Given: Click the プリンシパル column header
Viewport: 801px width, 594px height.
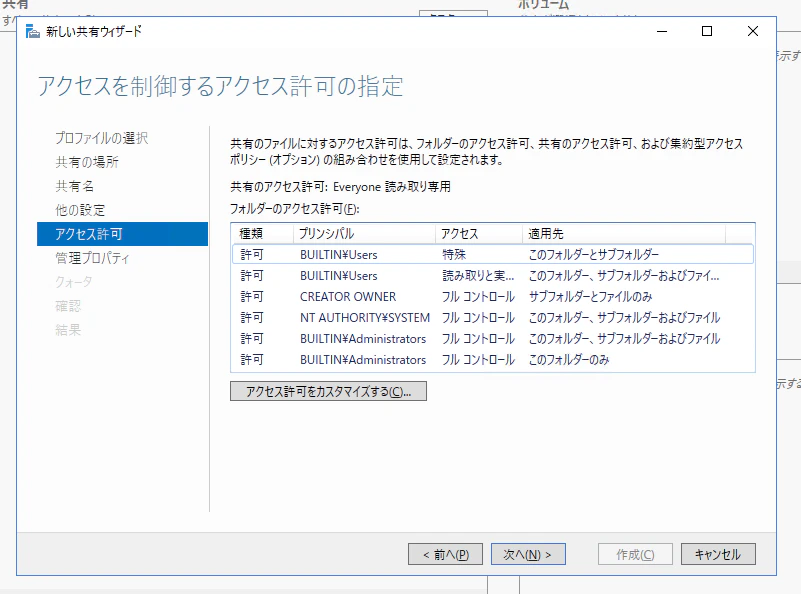Looking at the screenshot, I should point(364,234).
